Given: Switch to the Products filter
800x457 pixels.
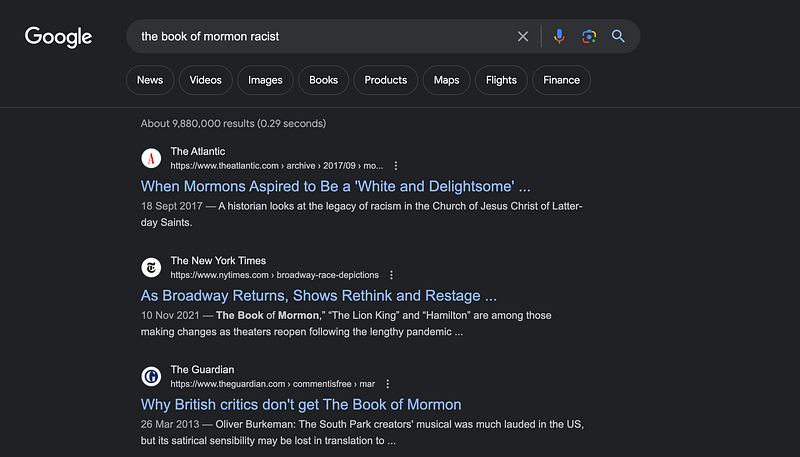Looking at the screenshot, I should coord(386,80).
